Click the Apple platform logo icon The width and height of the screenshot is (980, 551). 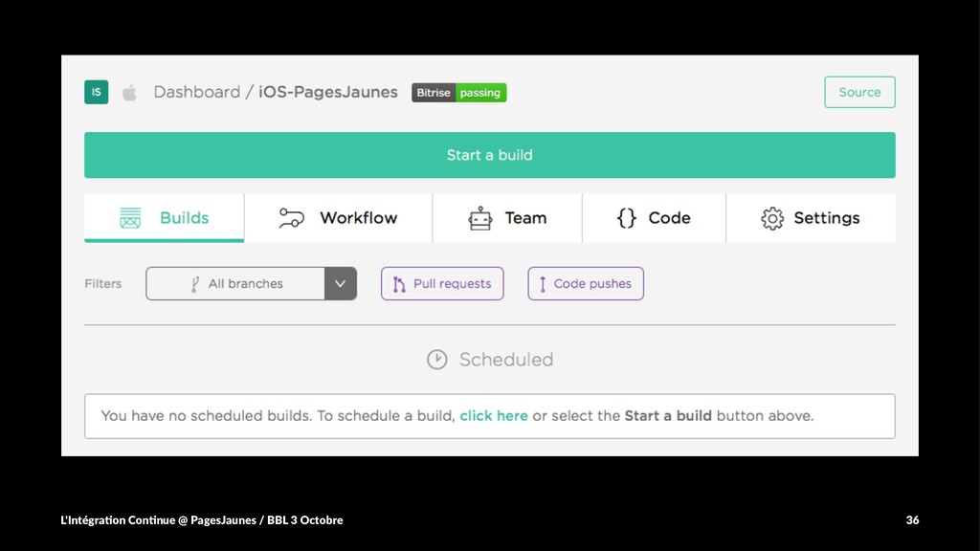click(129, 93)
